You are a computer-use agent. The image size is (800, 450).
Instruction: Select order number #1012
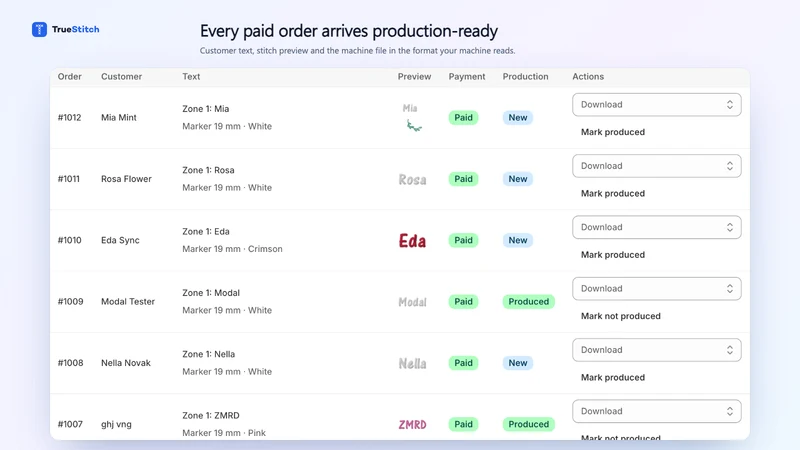[x=69, y=117]
